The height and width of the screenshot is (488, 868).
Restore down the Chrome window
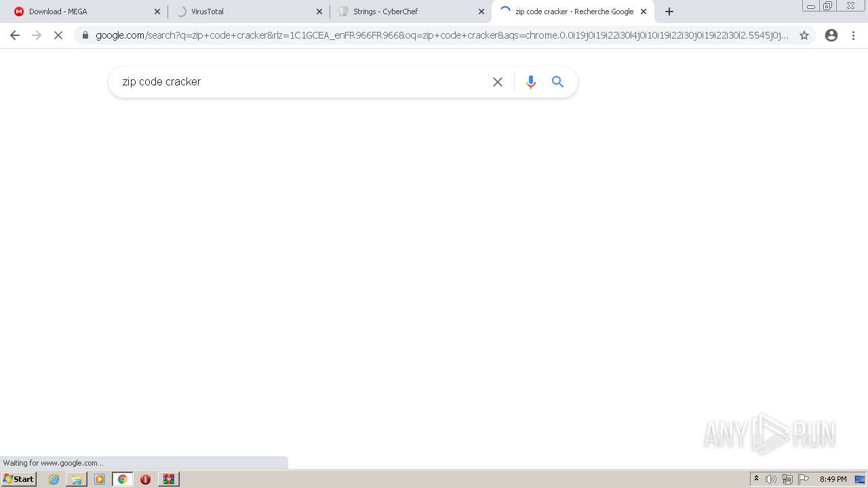[x=827, y=6]
